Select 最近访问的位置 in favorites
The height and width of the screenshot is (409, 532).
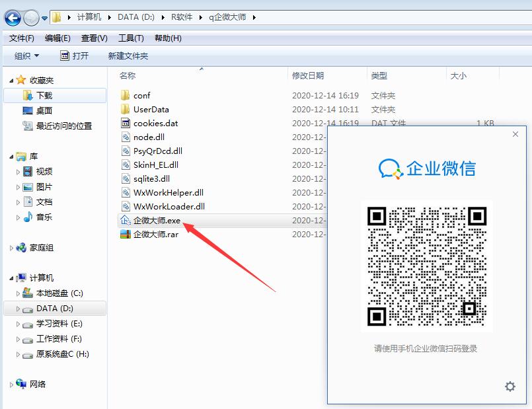point(64,126)
